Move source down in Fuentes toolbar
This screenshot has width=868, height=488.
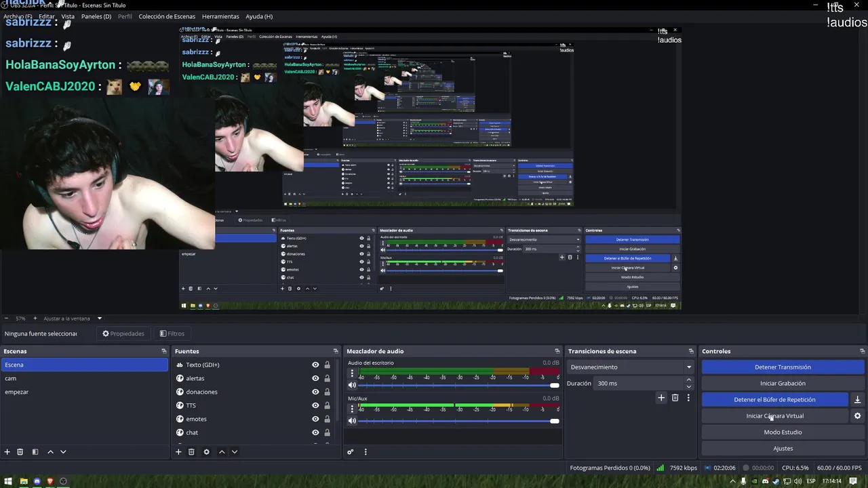[x=235, y=452]
